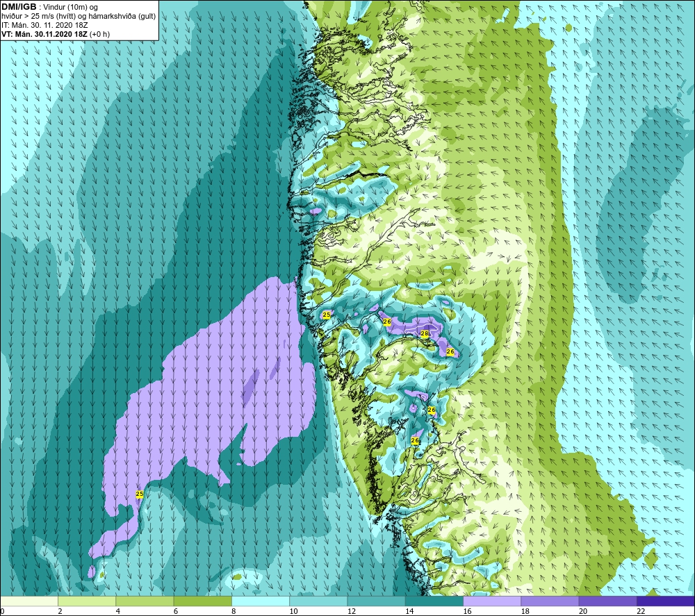Click the colorbar tick label 2

point(60,611)
